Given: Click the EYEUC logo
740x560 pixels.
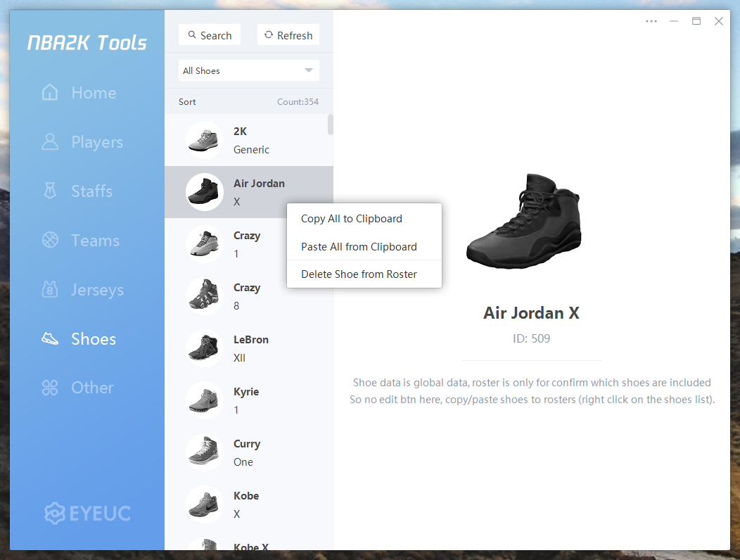Looking at the screenshot, I should point(87,514).
